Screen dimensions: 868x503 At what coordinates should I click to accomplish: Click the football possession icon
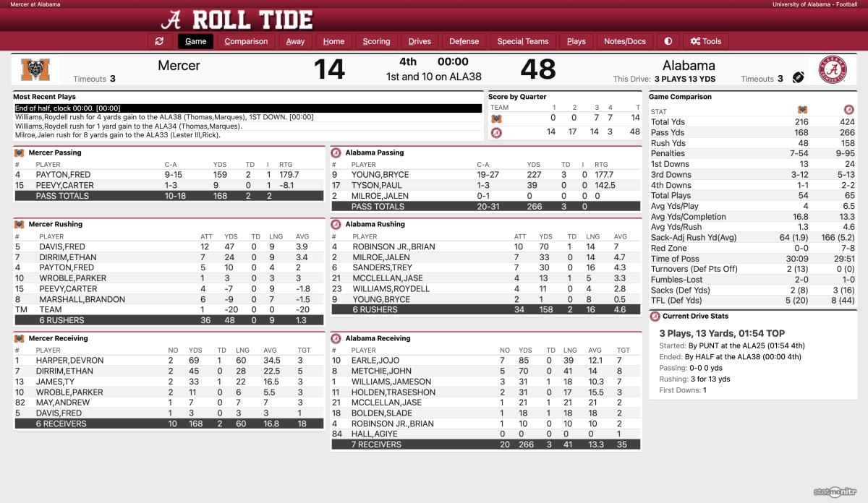(799, 77)
